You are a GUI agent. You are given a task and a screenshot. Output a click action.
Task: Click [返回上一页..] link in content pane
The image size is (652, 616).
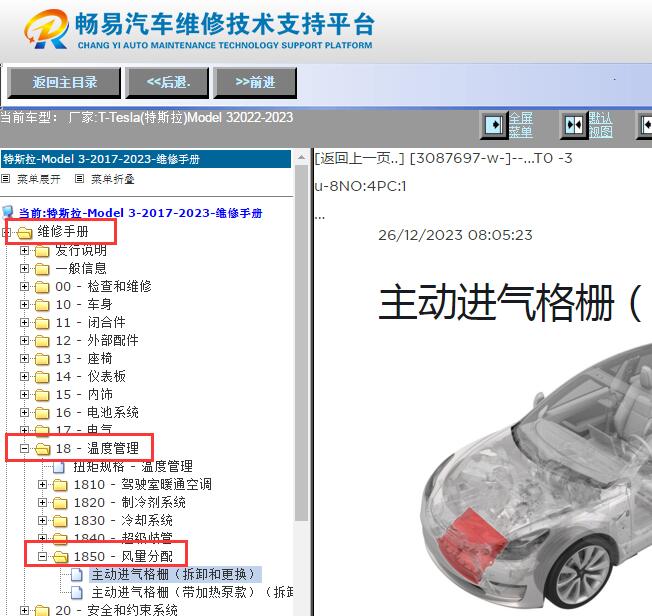pos(359,158)
